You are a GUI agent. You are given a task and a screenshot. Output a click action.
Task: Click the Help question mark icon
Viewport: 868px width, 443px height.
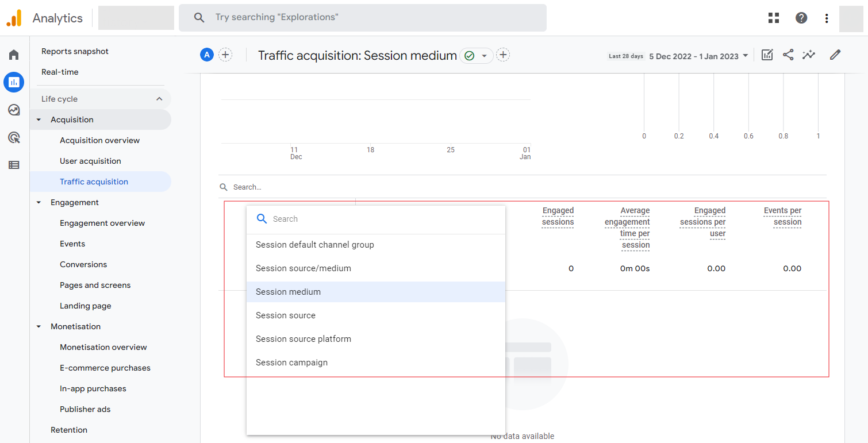(801, 18)
